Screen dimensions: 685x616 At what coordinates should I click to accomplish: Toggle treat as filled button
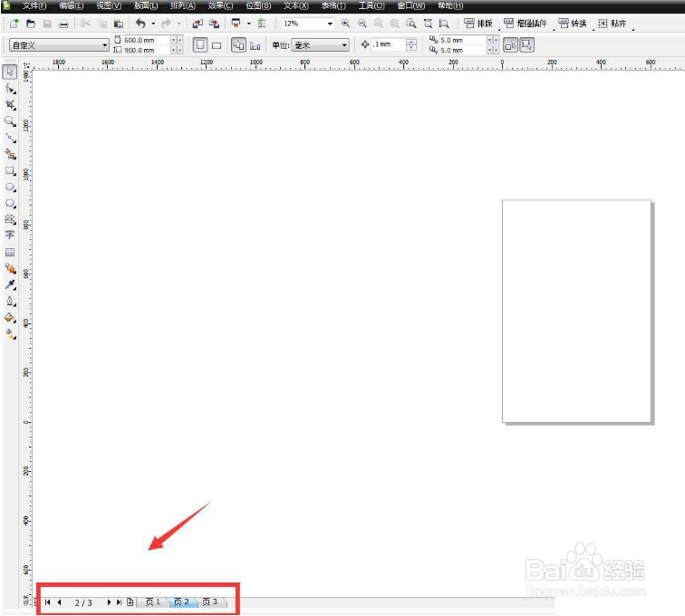click(x=510, y=45)
